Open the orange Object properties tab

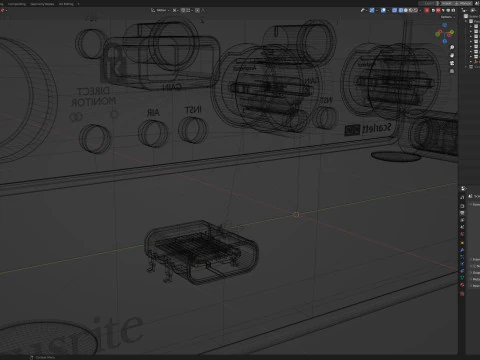[462, 243]
